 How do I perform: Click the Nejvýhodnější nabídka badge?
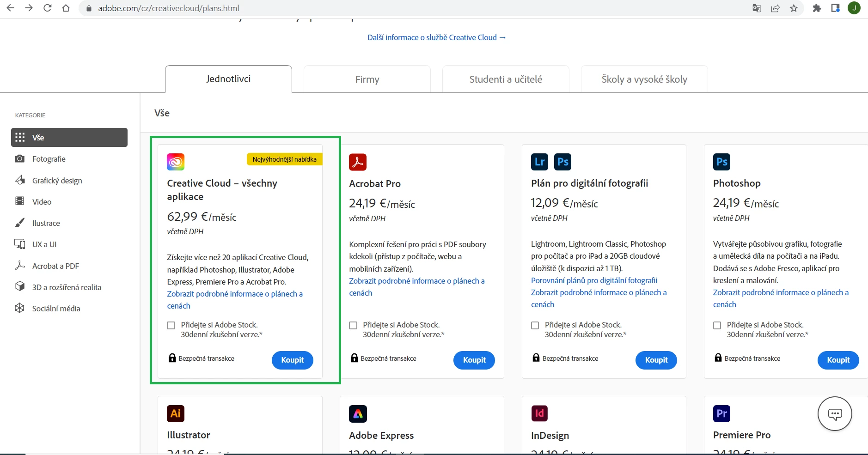[x=285, y=159]
